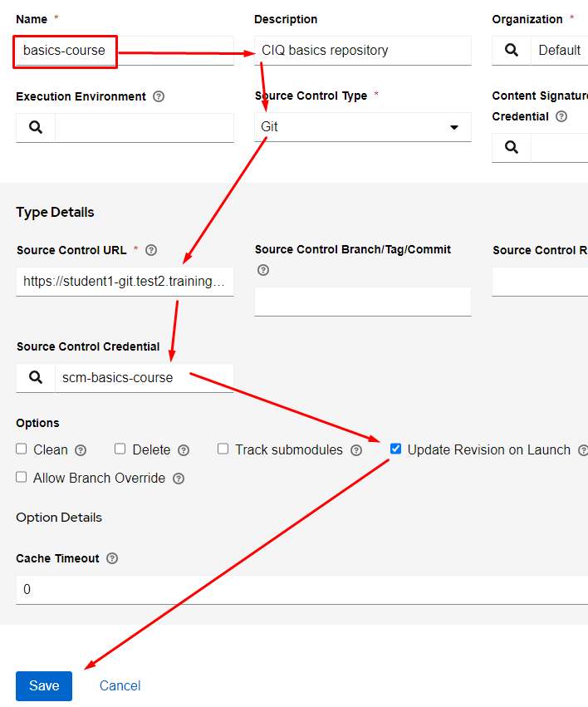Image resolution: width=588 pixels, height=707 pixels.
Task: Focus the Source Control Branch/Tag/Commit input
Action: [x=362, y=302]
